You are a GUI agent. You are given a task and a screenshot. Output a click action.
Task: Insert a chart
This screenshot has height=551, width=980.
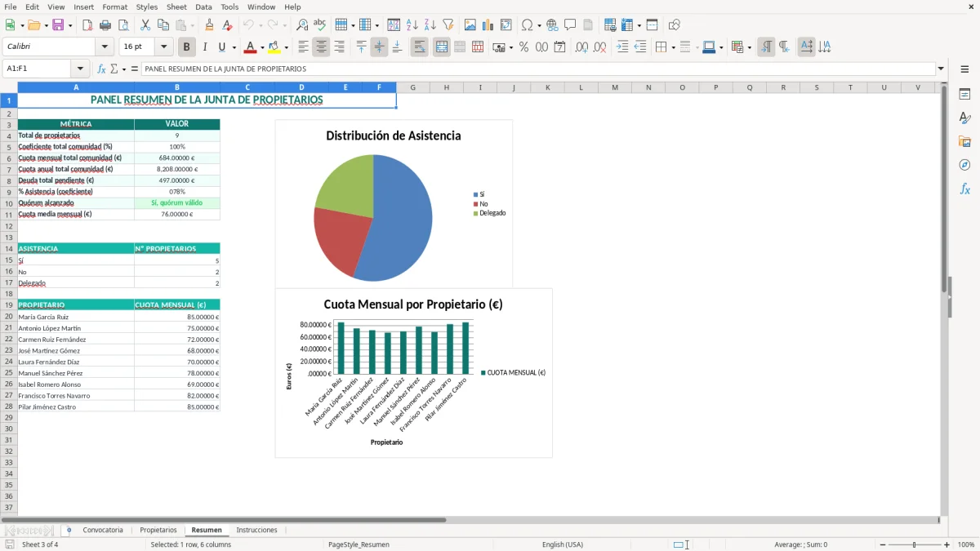point(488,25)
